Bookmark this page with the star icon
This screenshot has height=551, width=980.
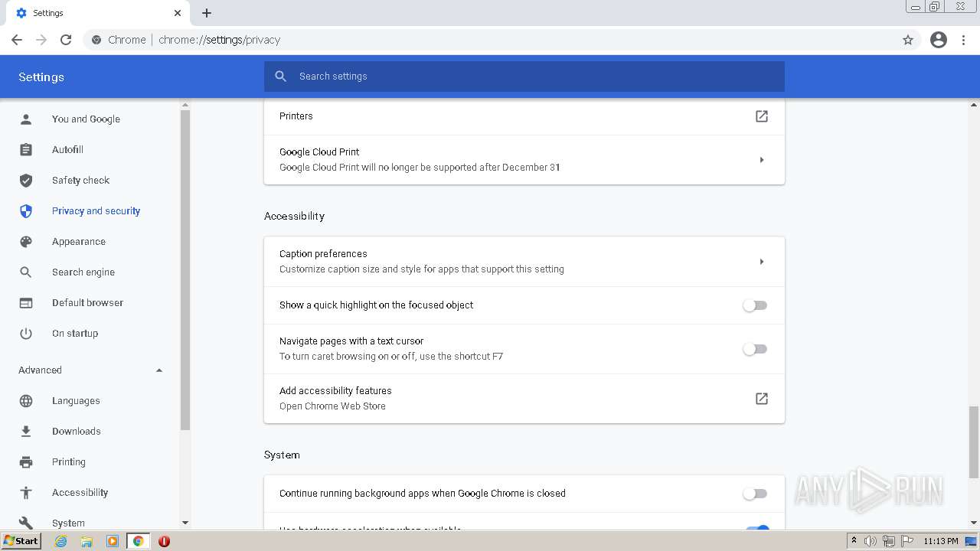[x=908, y=40]
